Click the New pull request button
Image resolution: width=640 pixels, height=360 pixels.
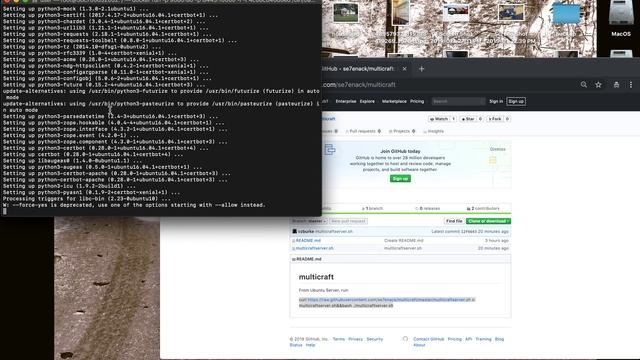(348, 221)
